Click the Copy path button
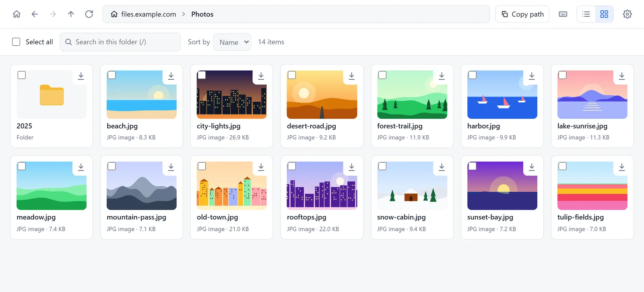Viewport: 644px width, 292px height. pyautogui.click(x=522, y=14)
